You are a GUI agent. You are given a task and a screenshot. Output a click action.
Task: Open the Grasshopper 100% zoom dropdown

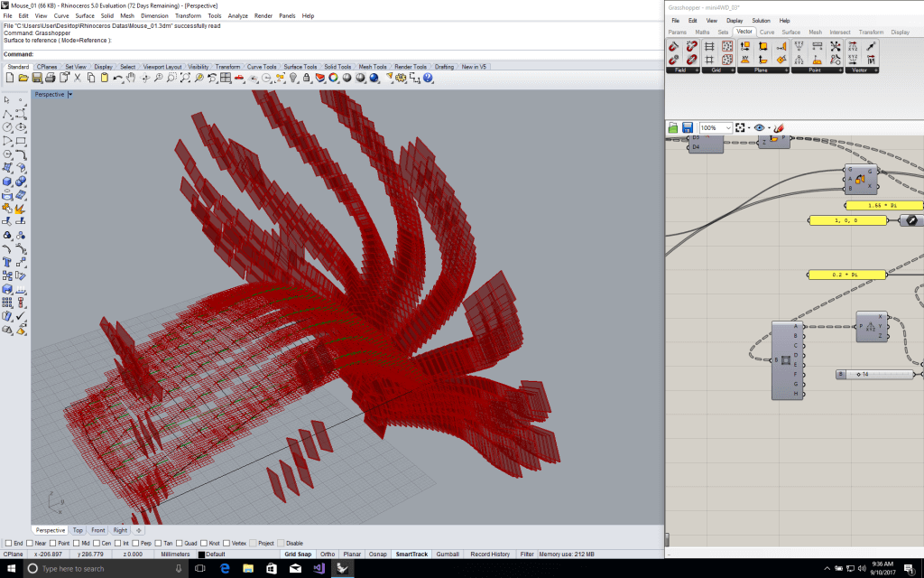[x=728, y=128]
